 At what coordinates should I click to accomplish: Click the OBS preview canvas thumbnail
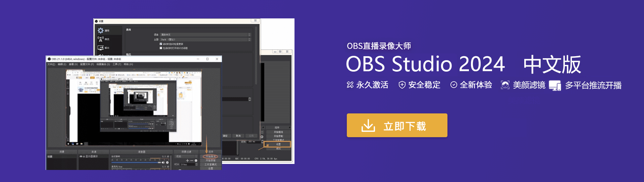134,107
